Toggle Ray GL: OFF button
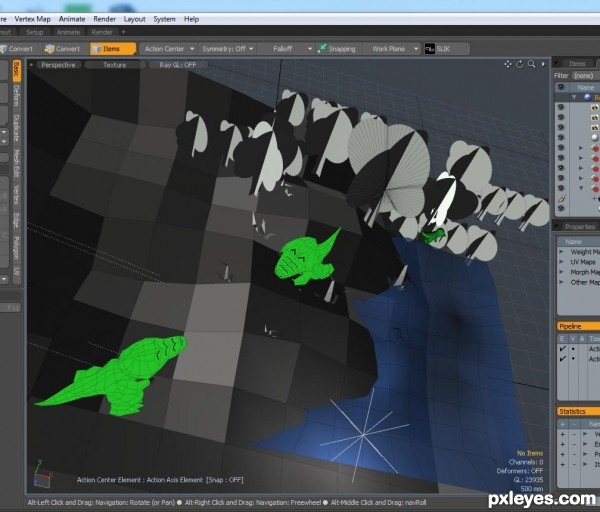Screen dimensions: 600x512 (x=178, y=65)
